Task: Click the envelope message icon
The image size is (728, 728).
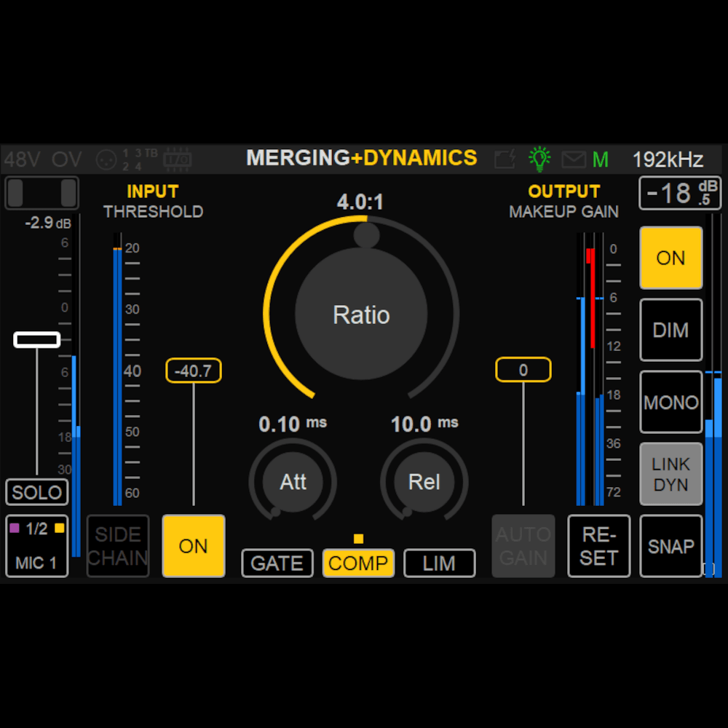Action: click(x=573, y=159)
